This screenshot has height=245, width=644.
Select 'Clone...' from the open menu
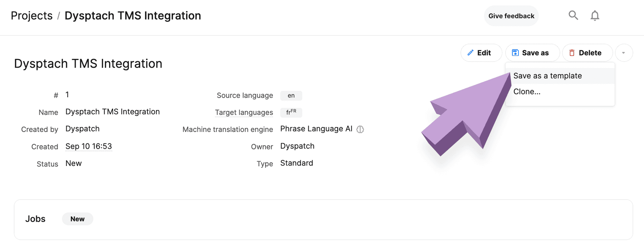[527, 92]
